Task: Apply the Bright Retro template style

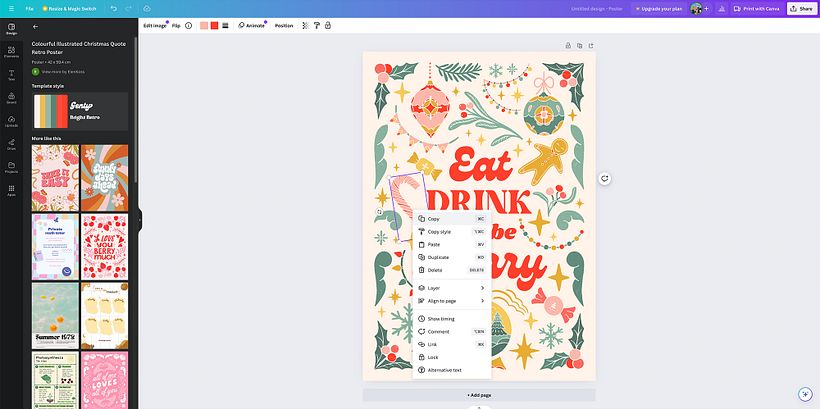Action: pos(80,111)
